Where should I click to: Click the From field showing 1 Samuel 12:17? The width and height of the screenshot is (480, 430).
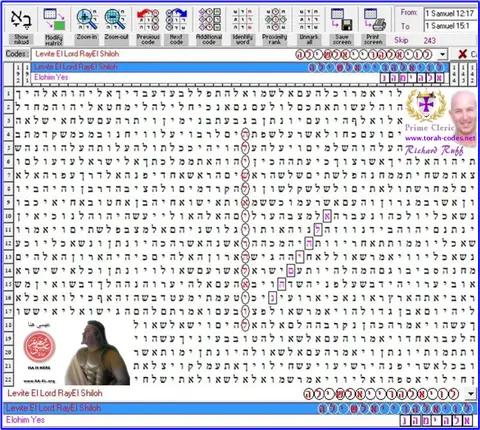coord(450,14)
